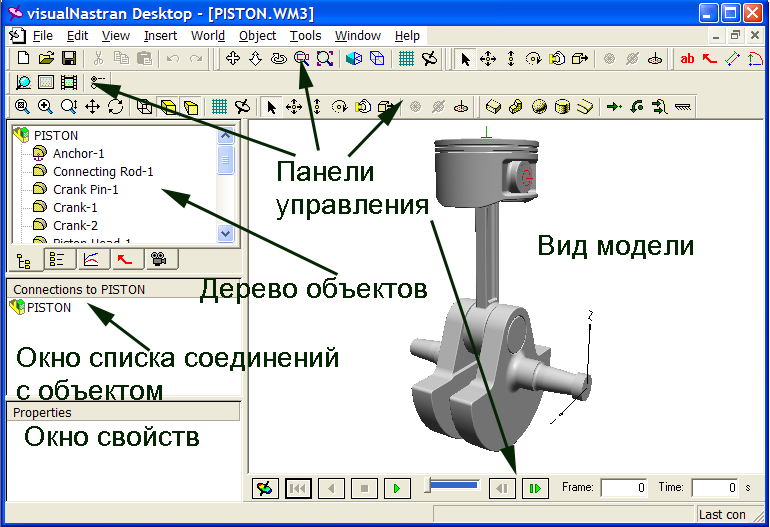The image size is (770, 527).
Task: Select the zoom-to-box magnifier tool
Action: tap(302, 58)
